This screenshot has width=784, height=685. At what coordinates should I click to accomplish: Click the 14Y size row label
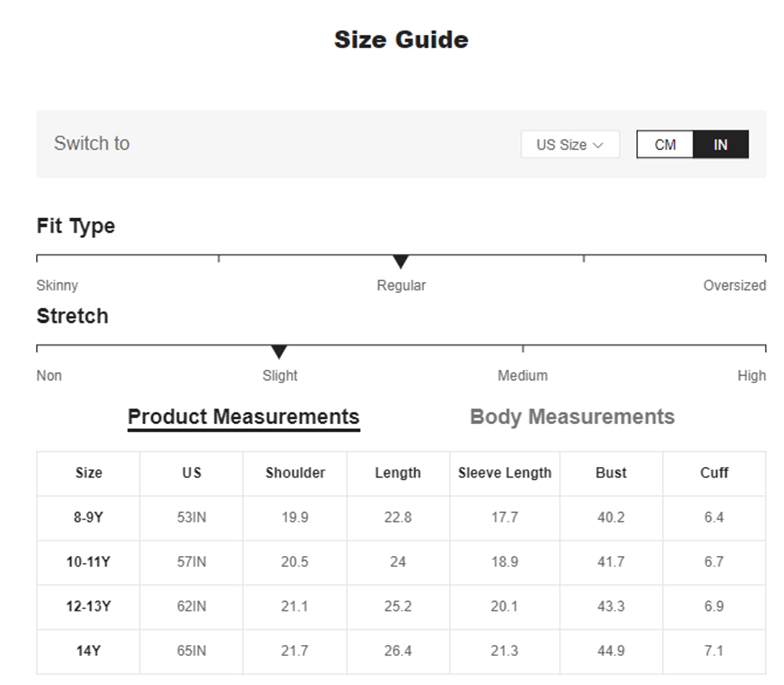[88, 651]
